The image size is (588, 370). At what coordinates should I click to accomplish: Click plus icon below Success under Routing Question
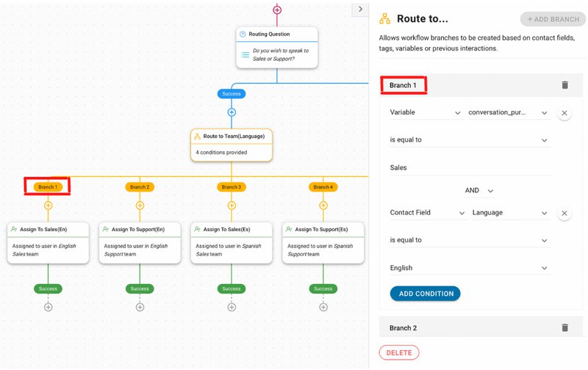coord(232,112)
